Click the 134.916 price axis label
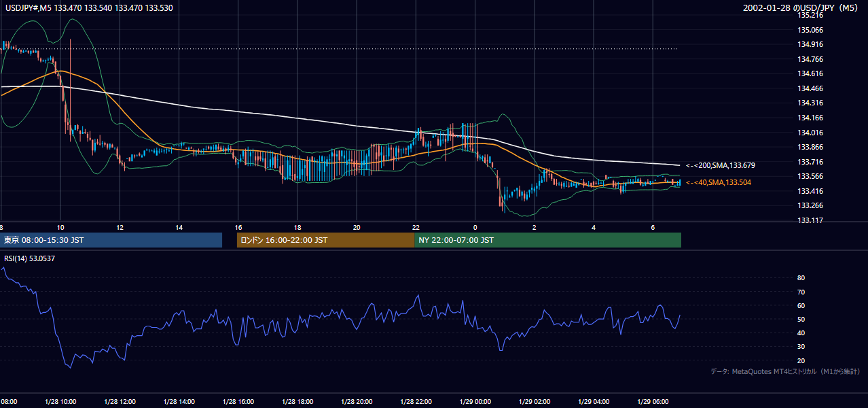The height and width of the screenshot is (408, 868). tap(810, 44)
